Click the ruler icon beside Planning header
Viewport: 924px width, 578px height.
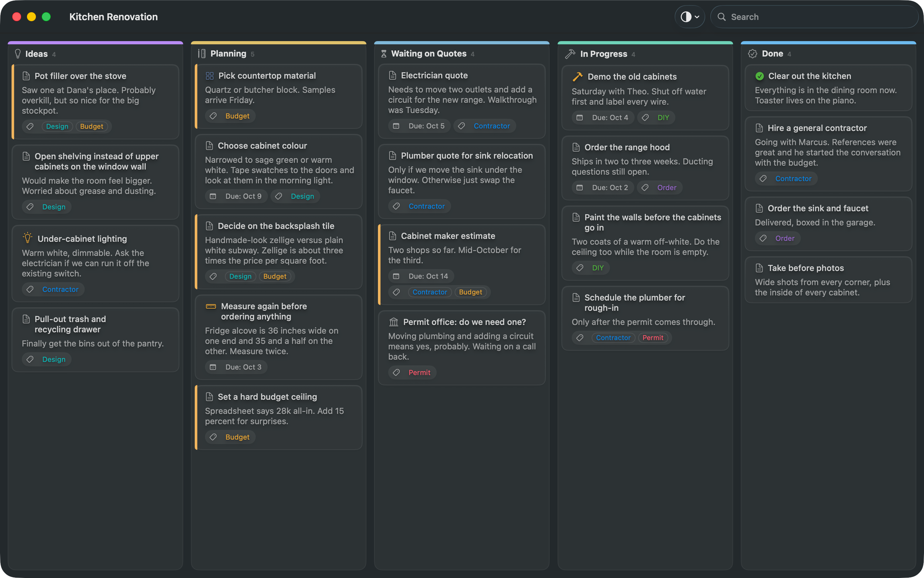point(201,54)
